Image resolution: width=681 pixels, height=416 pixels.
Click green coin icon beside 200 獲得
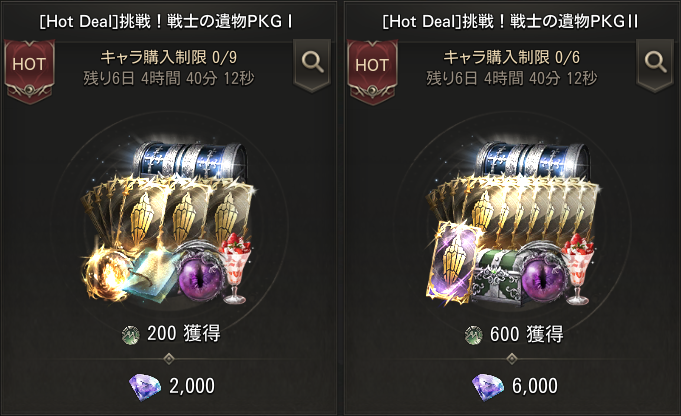131,334
